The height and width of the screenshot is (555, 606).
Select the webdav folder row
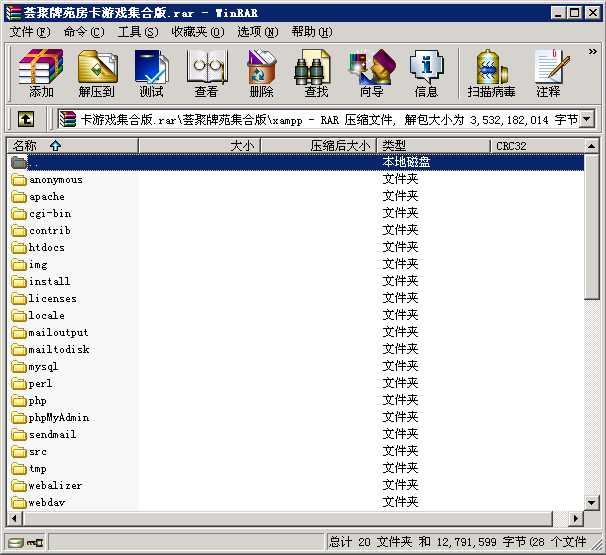coord(296,502)
